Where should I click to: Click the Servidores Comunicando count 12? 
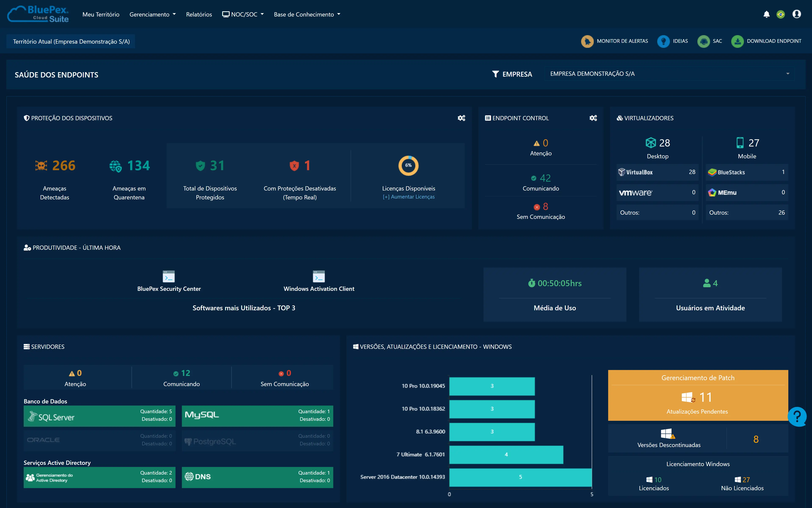click(185, 373)
